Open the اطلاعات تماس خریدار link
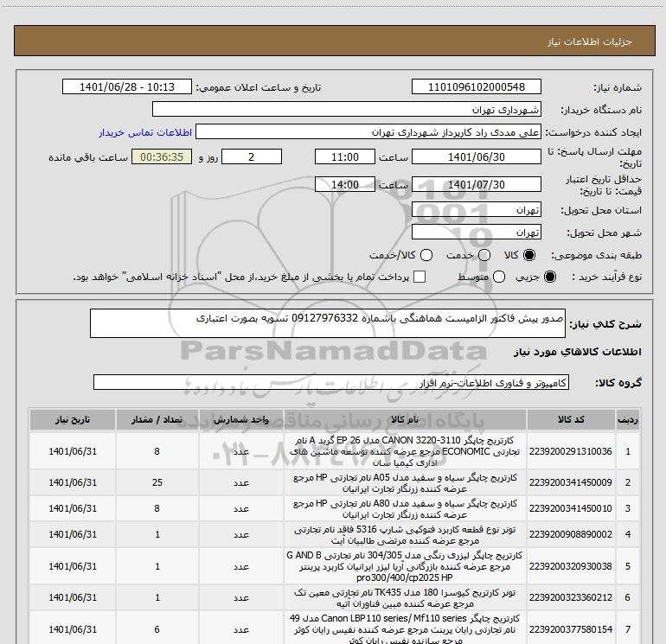The image size is (666, 644). tap(145, 132)
